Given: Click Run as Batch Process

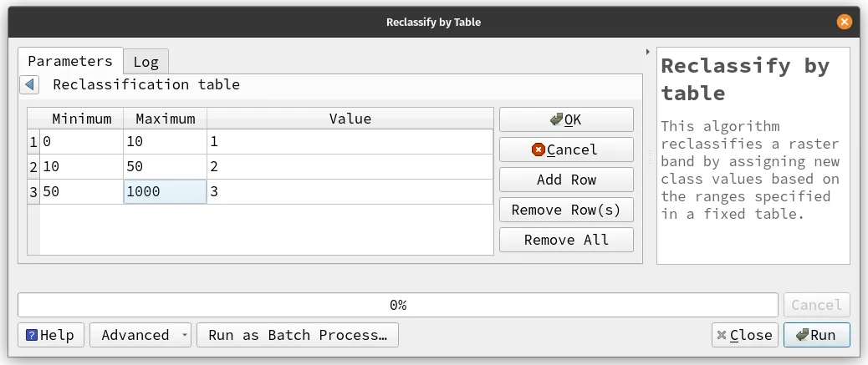Looking at the screenshot, I should tap(298, 335).
